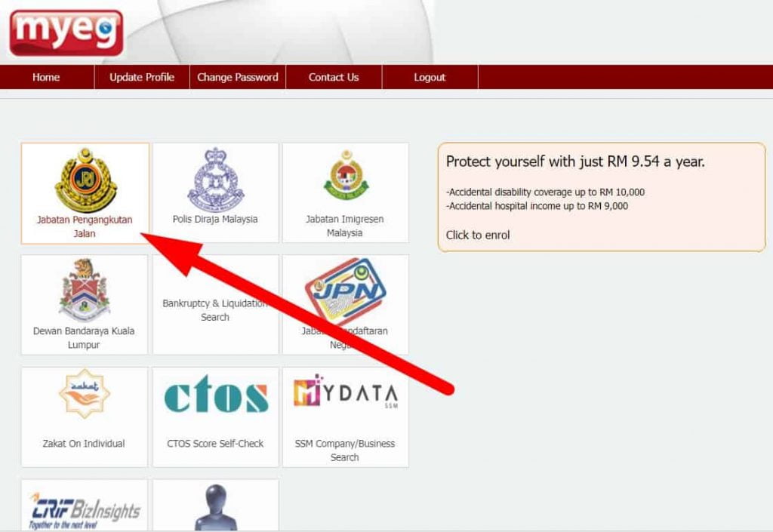
Task: Log out using the Logout menu
Action: tap(430, 77)
